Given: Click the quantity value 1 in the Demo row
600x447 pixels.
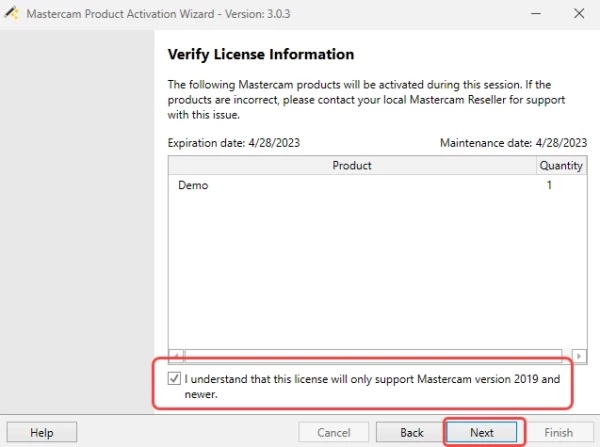Looking at the screenshot, I should [x=549, y=186].
